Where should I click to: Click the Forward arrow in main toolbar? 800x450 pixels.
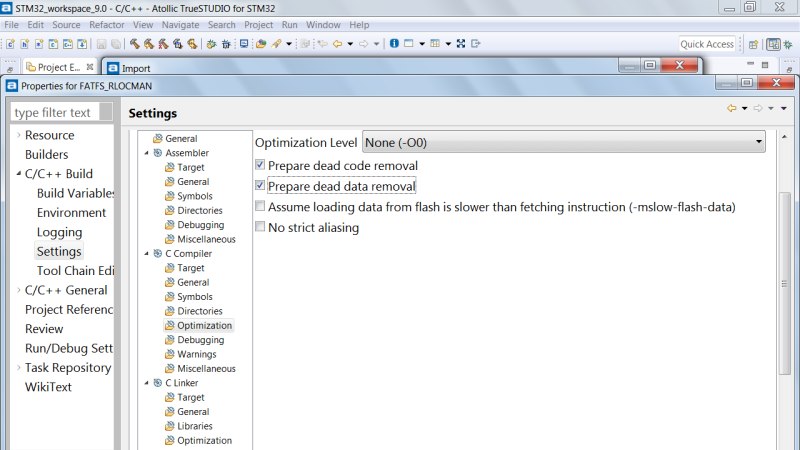[x=363, y=44]
